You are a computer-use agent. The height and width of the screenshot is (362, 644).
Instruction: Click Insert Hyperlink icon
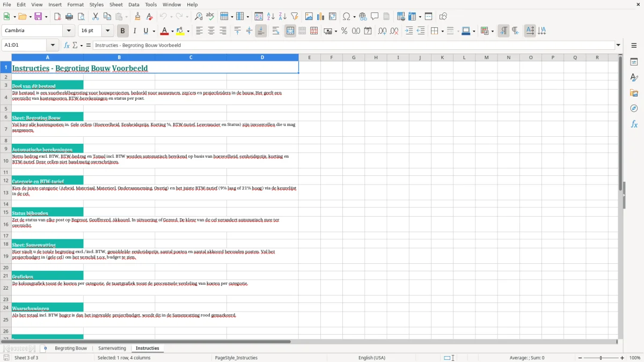coord(363,17)
